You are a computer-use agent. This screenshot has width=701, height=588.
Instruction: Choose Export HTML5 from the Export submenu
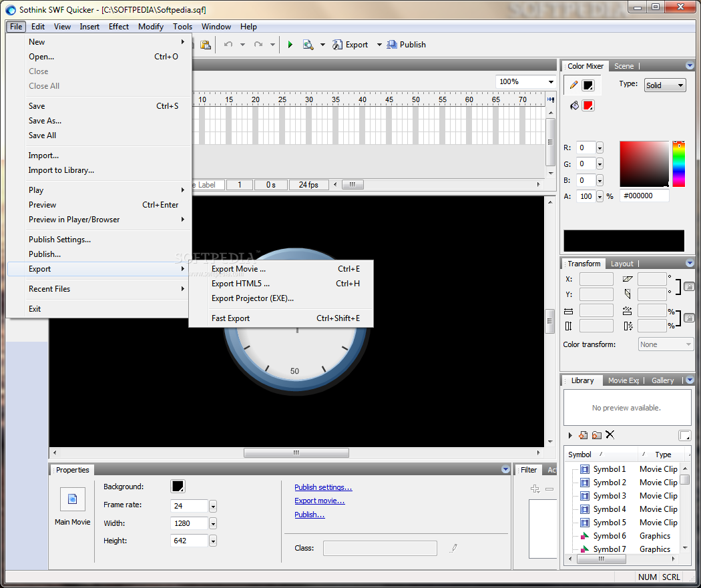point(240,284)
